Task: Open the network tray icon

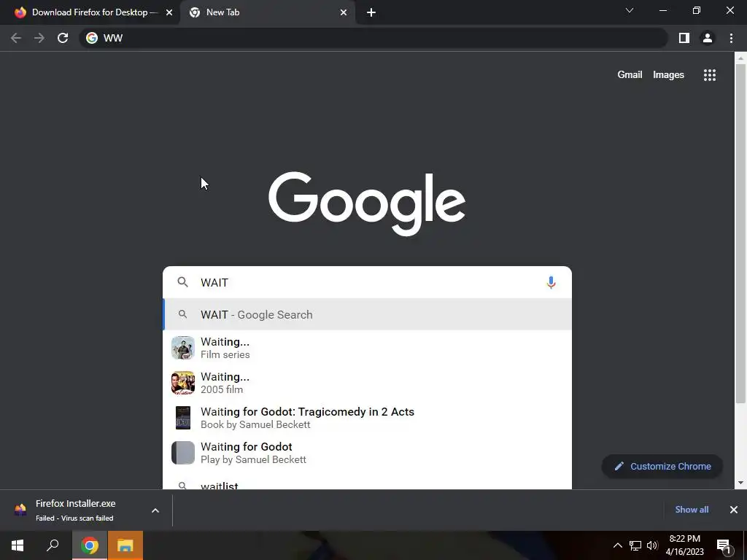Action: click(x=635, y=545)
